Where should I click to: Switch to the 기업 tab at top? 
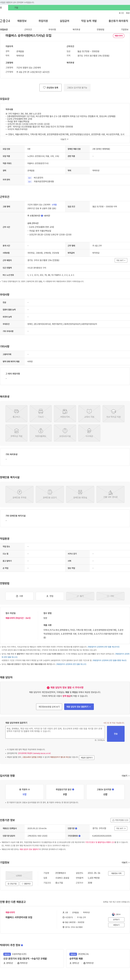(16, 8)
